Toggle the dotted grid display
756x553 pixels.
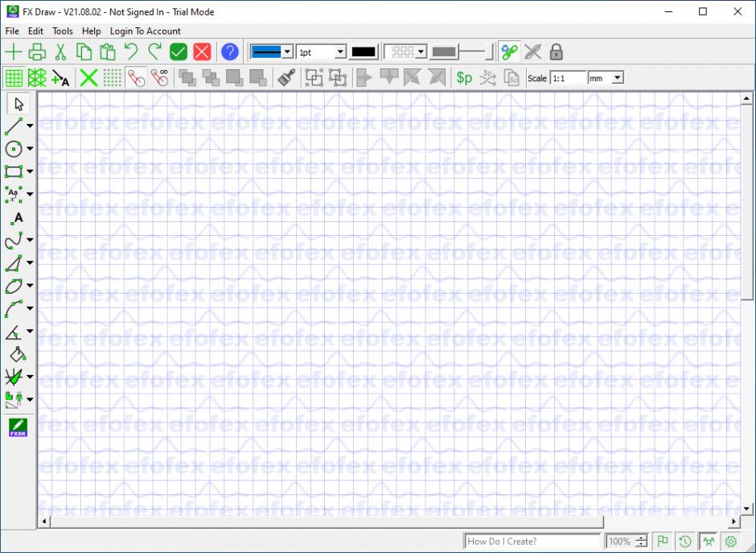113,77
